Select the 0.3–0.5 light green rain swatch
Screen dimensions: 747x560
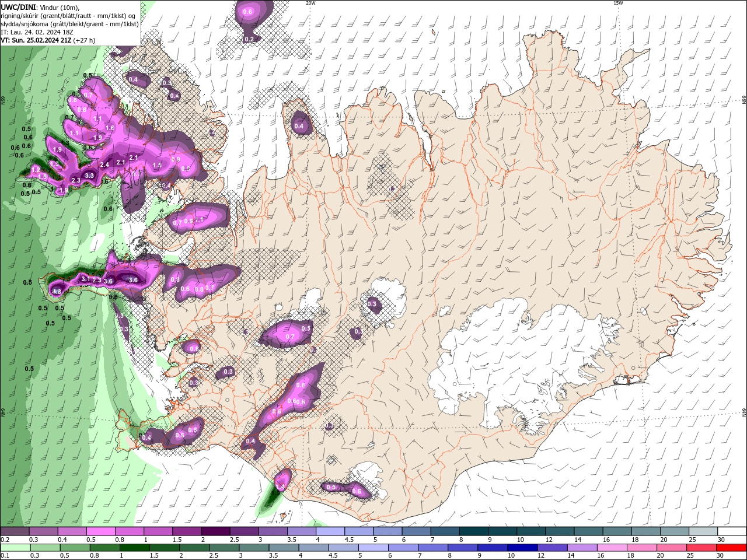pos(45,548)
